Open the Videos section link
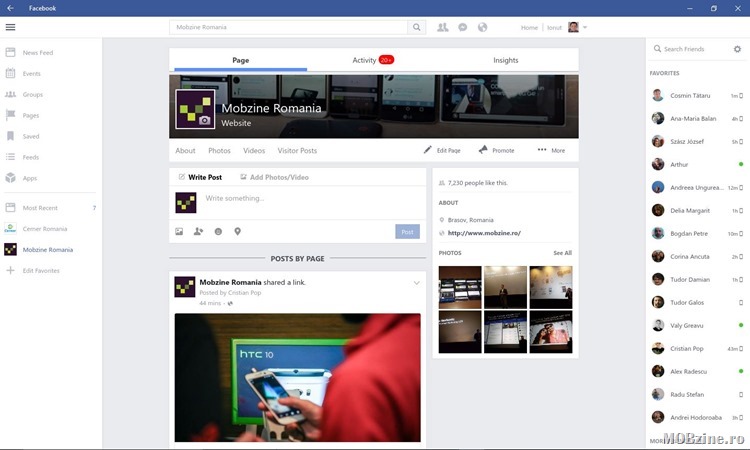This screenshot has width=750, height=450. [254, 151]
